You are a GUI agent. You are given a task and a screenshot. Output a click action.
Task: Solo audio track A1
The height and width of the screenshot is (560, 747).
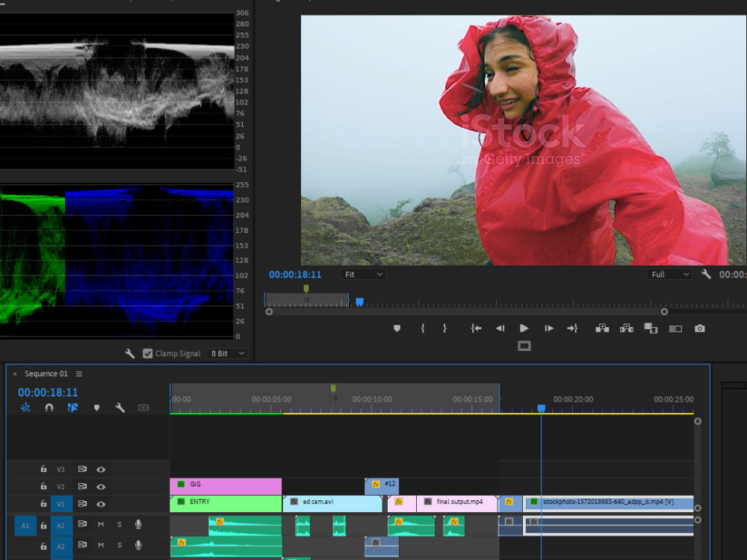120,524
